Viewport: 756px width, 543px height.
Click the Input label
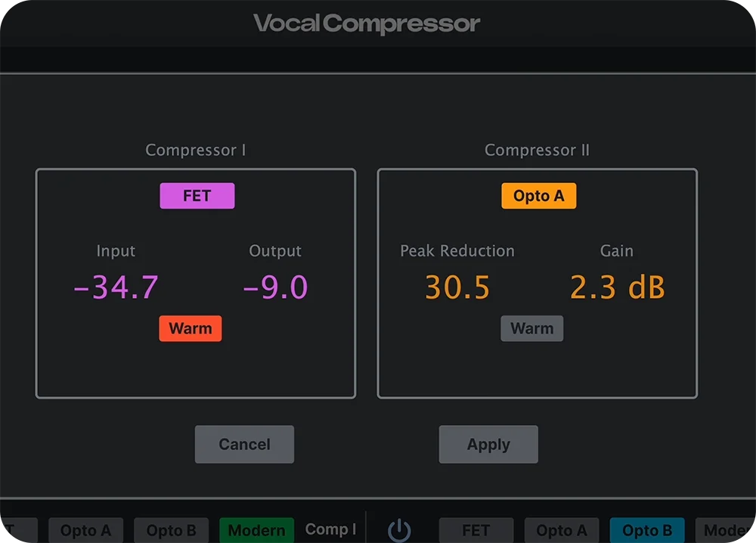[x=116, y=251]
